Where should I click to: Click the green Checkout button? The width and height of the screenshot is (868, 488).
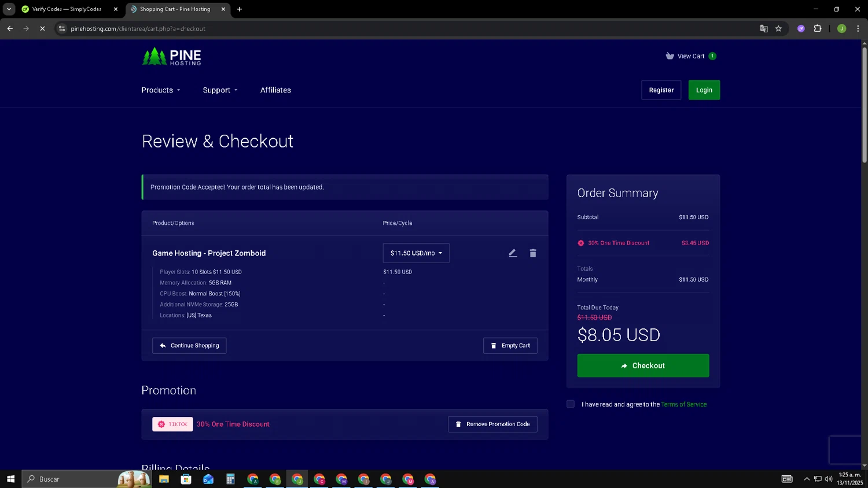click(x=643, y=366)
